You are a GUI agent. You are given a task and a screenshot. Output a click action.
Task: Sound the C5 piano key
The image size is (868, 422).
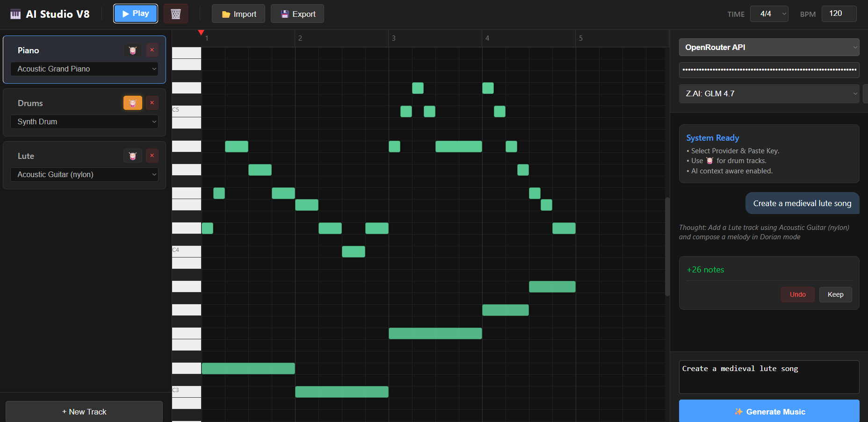187,111
